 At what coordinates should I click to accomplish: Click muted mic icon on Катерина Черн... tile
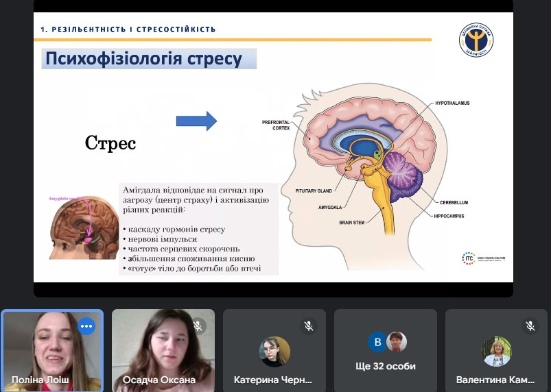(309, 326)
